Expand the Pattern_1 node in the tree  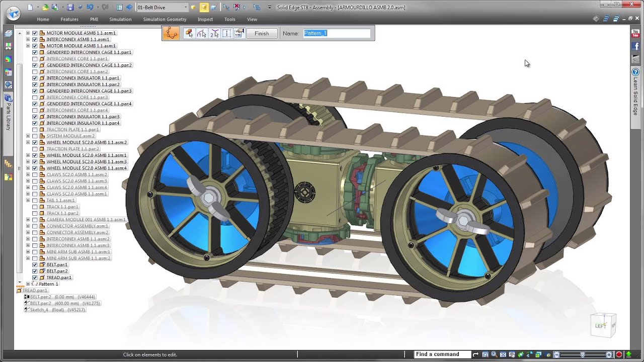(28, 284)
